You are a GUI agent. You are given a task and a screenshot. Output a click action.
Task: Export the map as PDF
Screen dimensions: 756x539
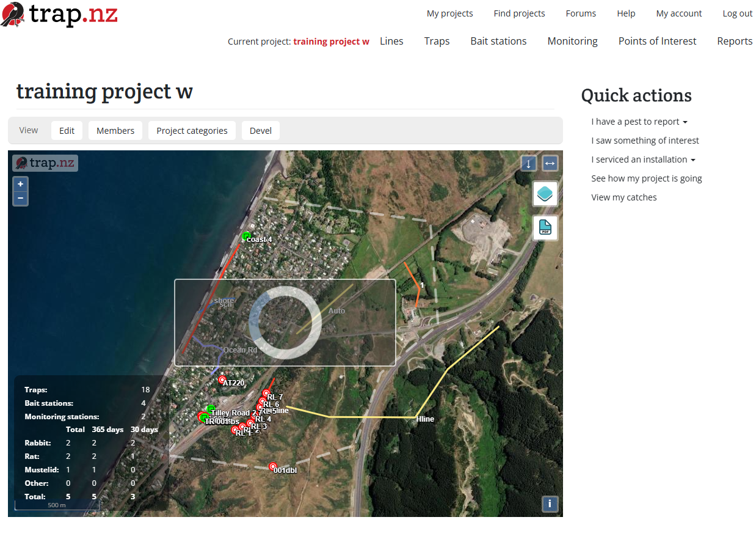coord(545,228)
